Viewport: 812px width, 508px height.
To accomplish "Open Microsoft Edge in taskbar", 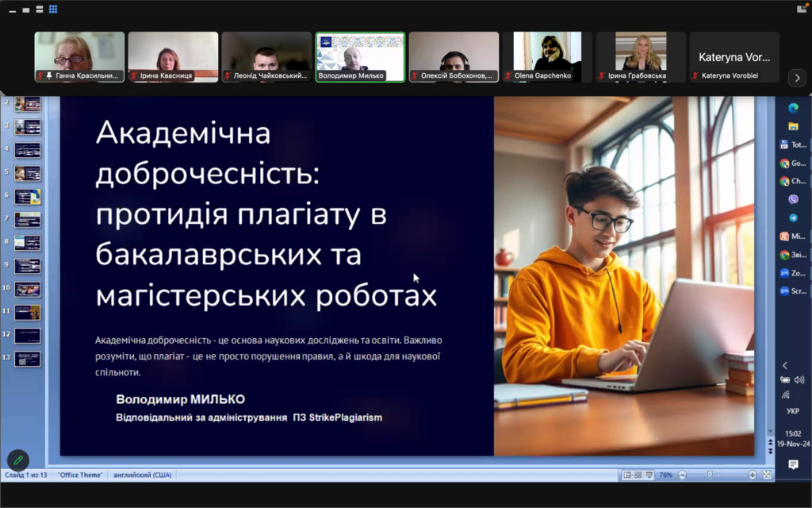I will click(793, 108).
